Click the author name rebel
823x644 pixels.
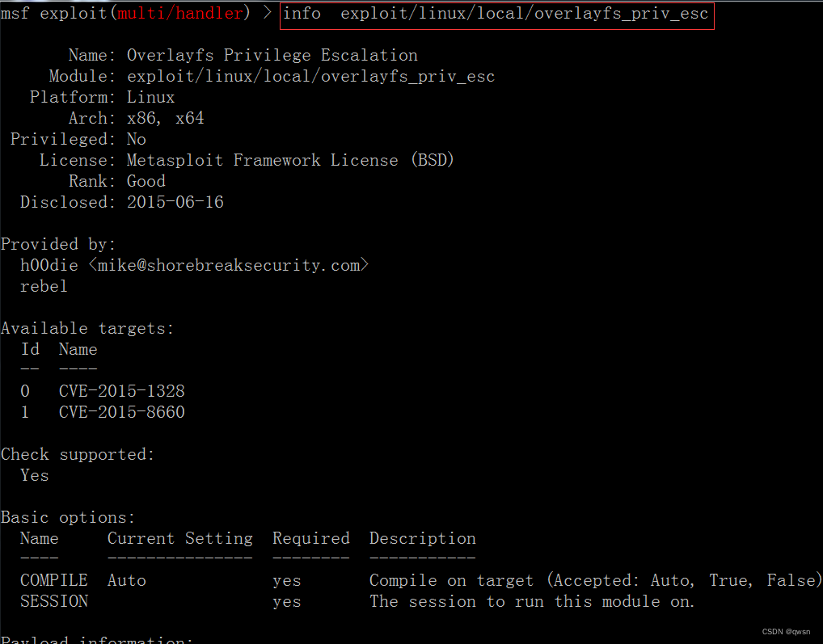coord(44,287)
